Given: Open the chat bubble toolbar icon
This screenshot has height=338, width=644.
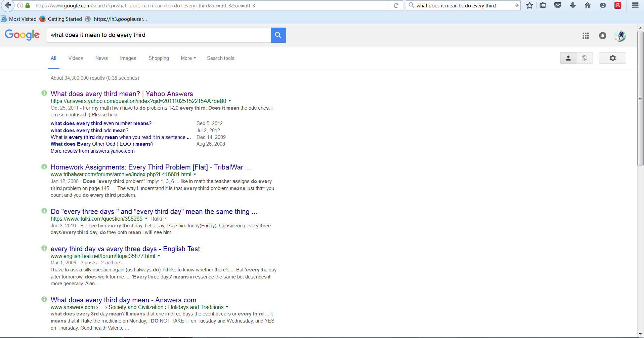Looking at the screenshot, I should tap(603, 5).
